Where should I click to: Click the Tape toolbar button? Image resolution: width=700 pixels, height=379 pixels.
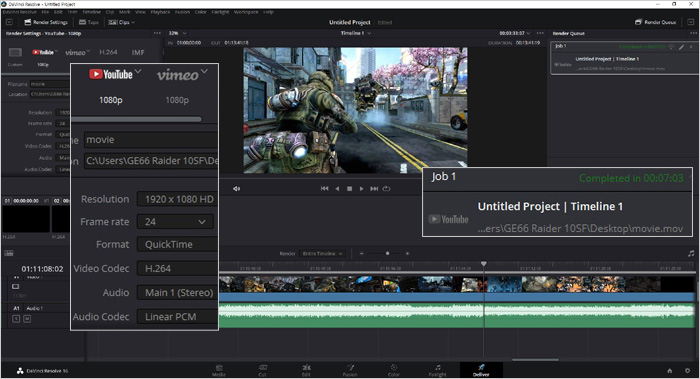88,22
